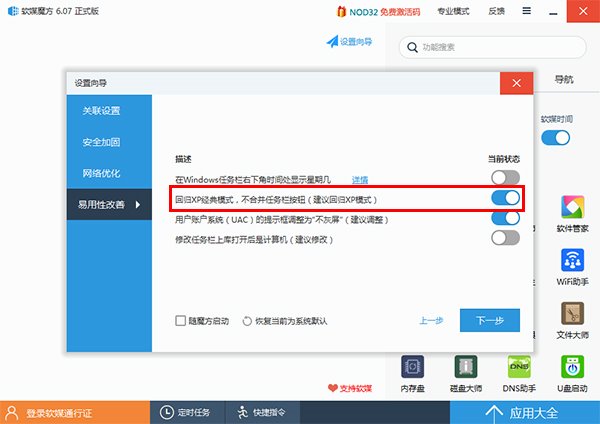Switch to the 导航 tab
This screenshot has width=600, height=424.
(x=564, y=80)
